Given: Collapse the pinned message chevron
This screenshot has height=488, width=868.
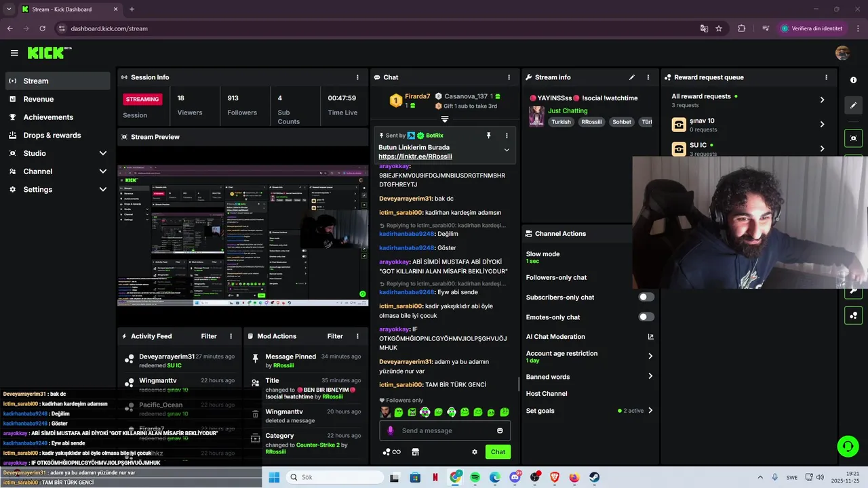Looking at the screenshot, I should click(506, 150).
